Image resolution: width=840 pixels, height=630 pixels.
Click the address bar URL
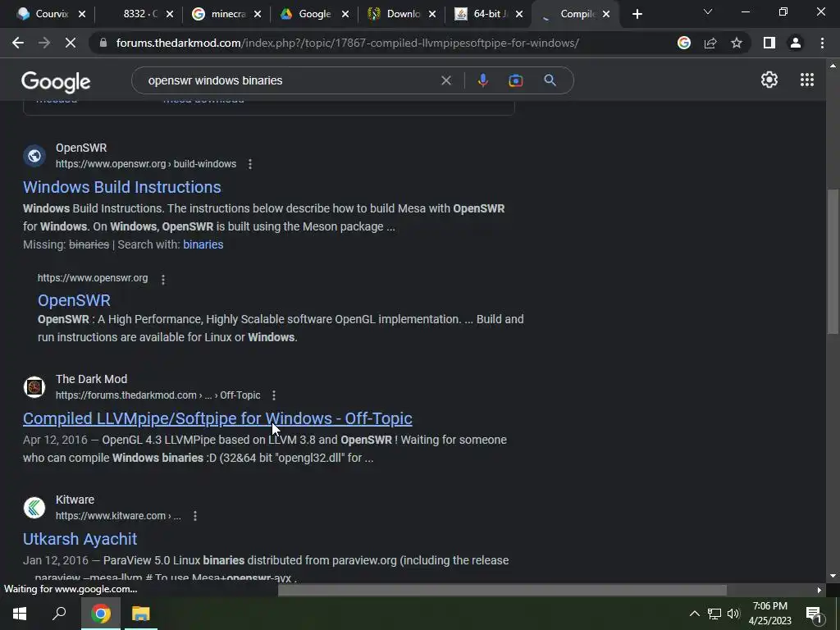pyautogui.click(x=347, y=43)
